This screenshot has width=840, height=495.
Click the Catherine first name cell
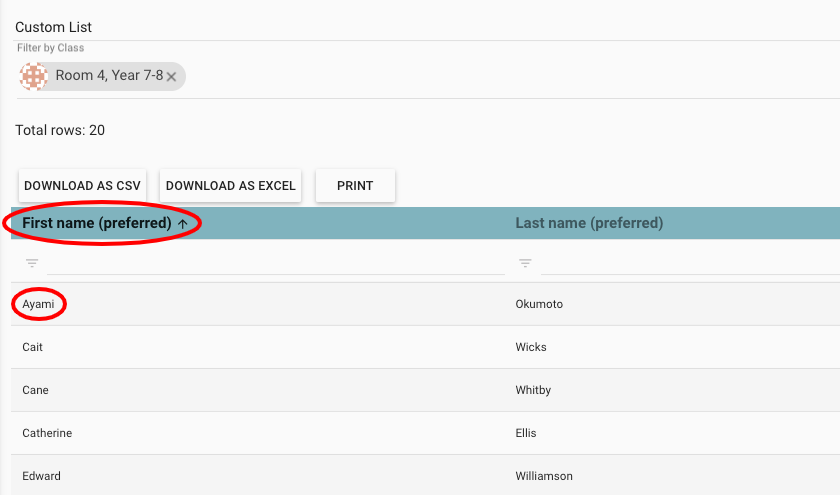[47, 433]
